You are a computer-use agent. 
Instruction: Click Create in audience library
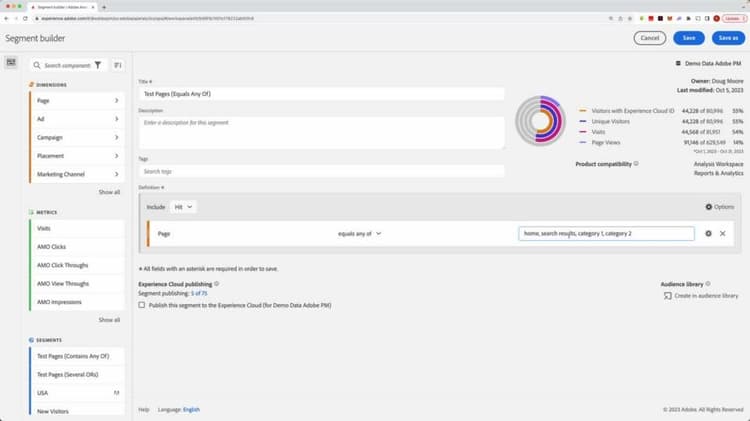pos(701,296)
